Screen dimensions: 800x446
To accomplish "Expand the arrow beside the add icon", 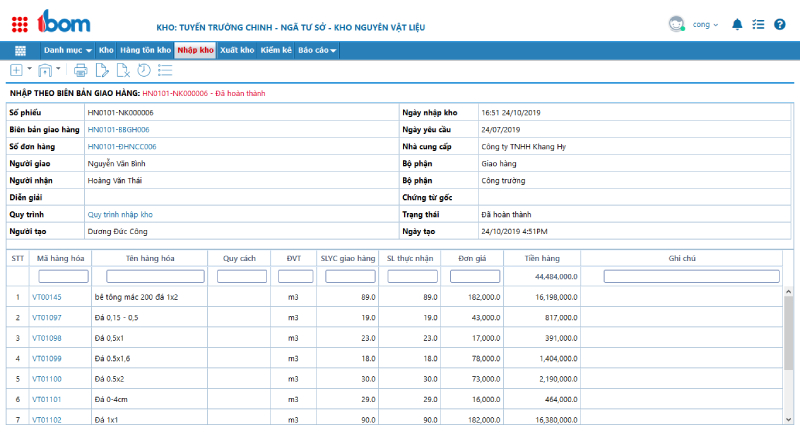I will (30, 68).
